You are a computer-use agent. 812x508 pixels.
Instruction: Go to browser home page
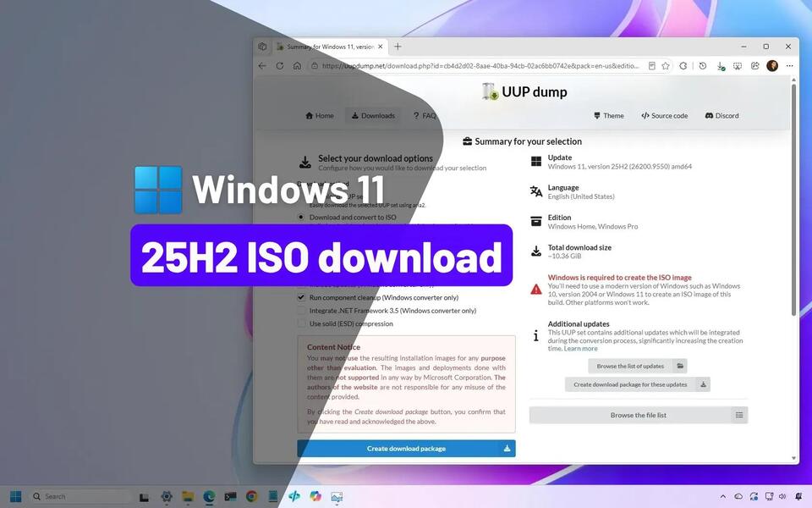(x=297, y=66)
